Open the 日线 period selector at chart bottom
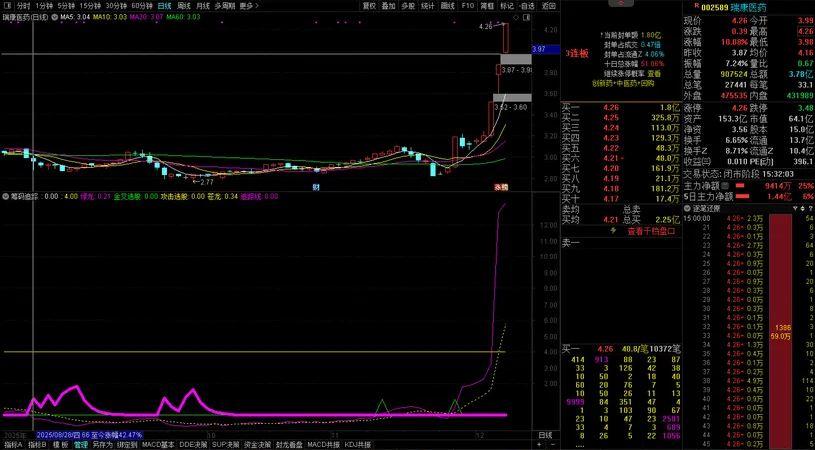Viewport: 815px width, 450px height. pos(544,436)
